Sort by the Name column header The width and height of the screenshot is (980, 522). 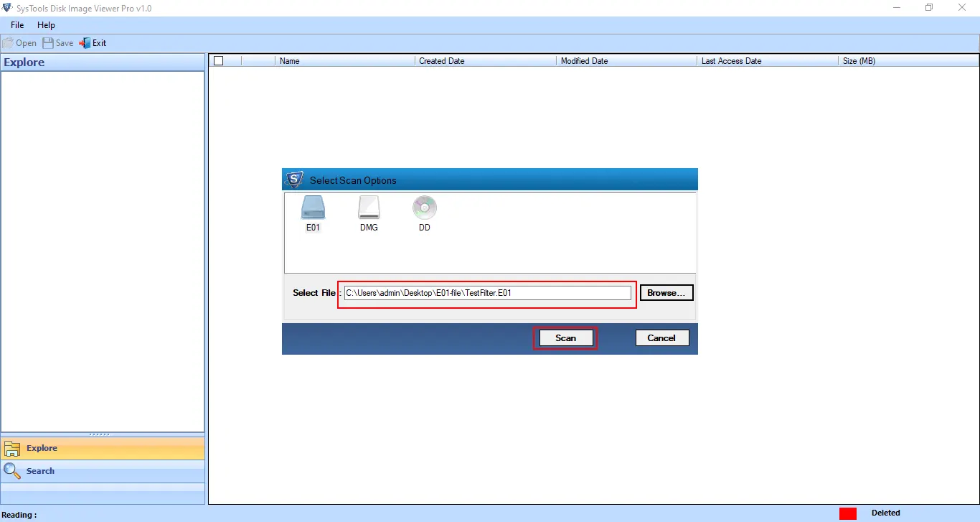(x=344, y=61)
